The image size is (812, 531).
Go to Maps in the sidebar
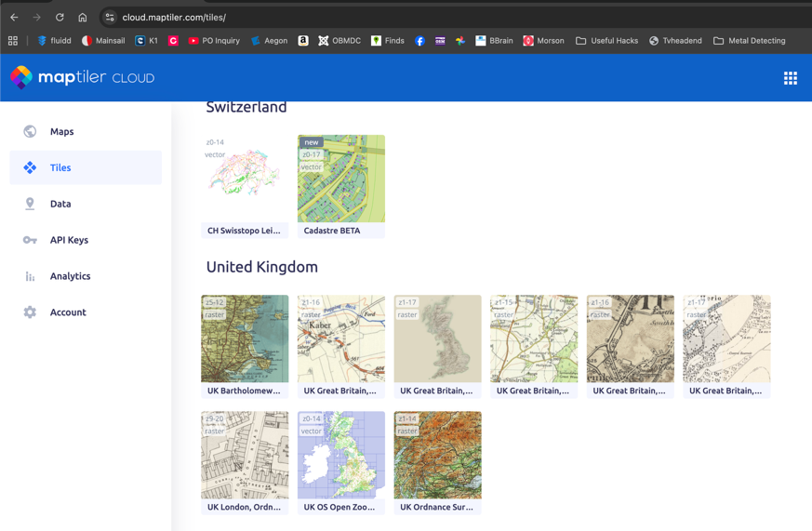[86, 131]
